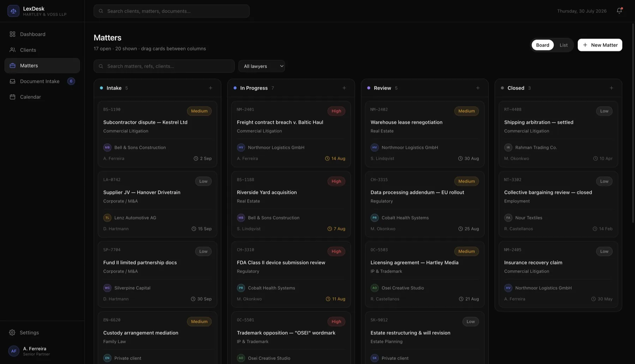Click the FA avatar for Nour Textiles
635x364 pixels.
coord(508,218)
